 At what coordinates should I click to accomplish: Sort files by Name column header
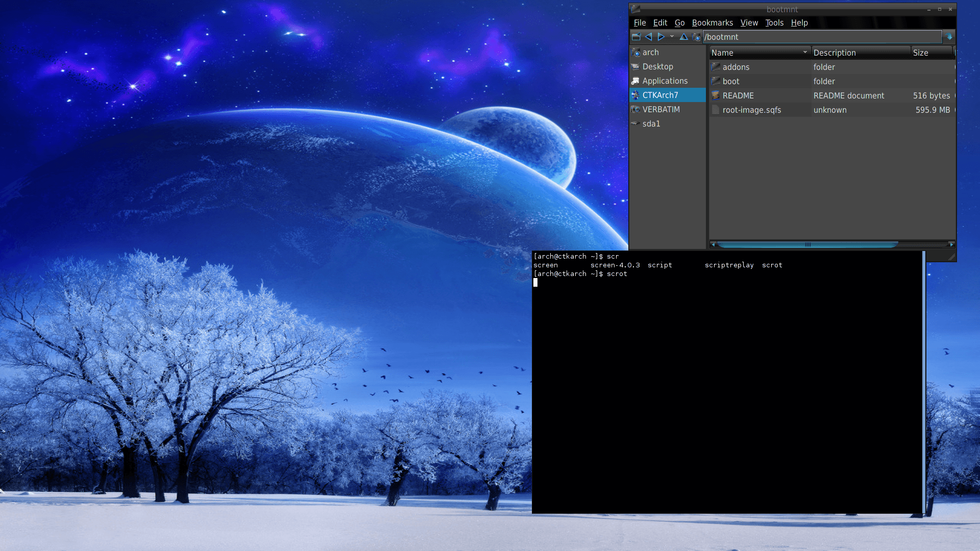tap(759, 53)
